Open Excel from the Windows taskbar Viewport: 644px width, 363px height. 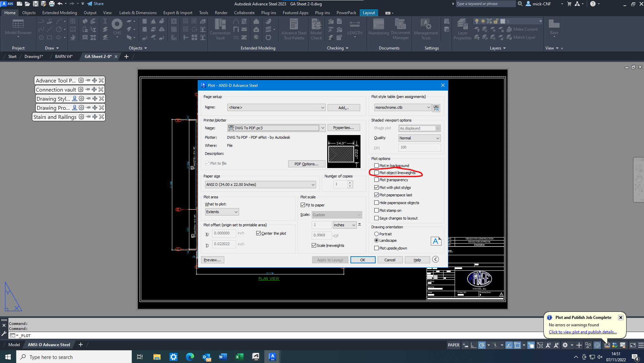[x=239, y=357]
